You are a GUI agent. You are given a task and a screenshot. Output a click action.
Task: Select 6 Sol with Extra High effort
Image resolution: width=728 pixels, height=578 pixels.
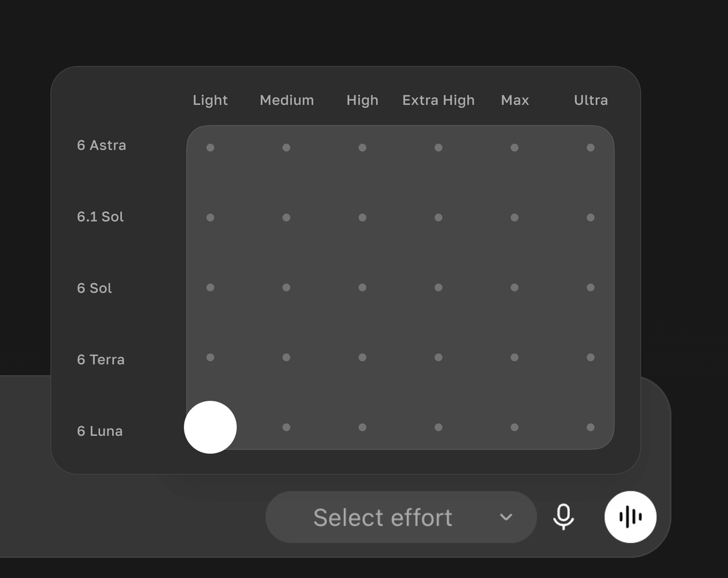(439, 287)
